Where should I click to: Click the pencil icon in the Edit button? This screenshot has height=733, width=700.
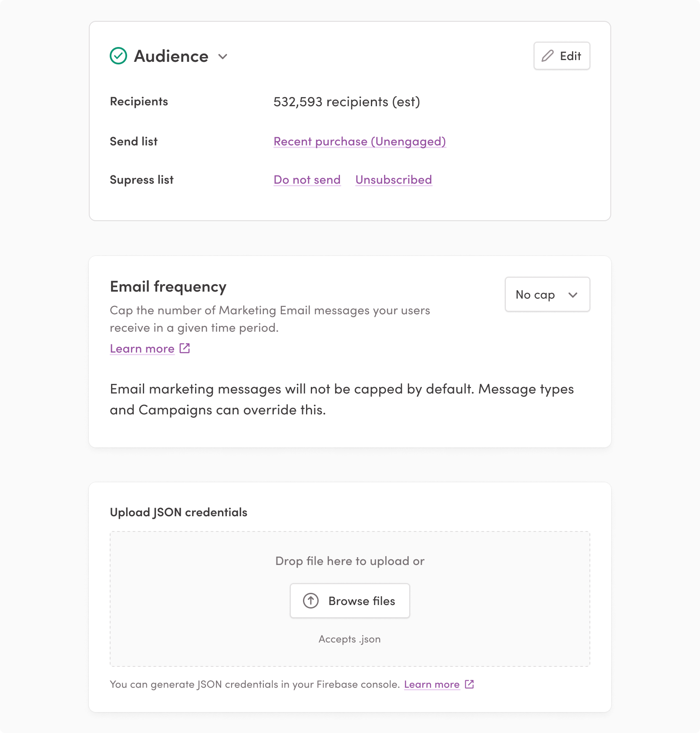[548, 56]
